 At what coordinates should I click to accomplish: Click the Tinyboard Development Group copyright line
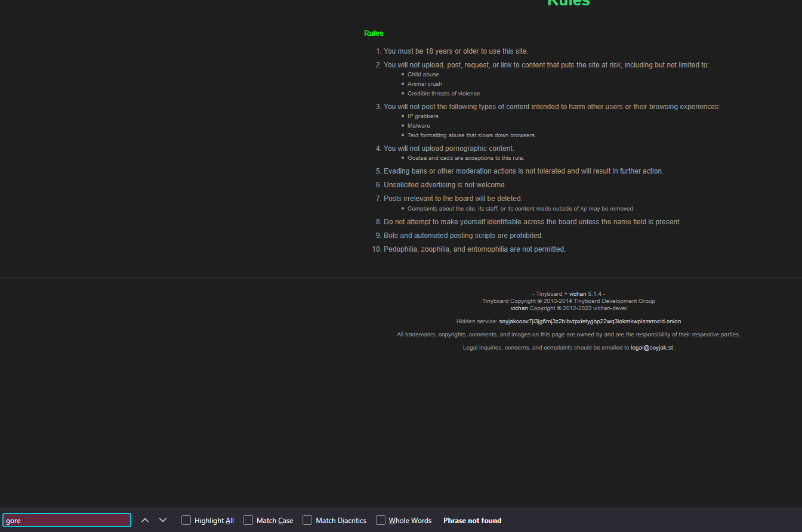tap(569, 301)
